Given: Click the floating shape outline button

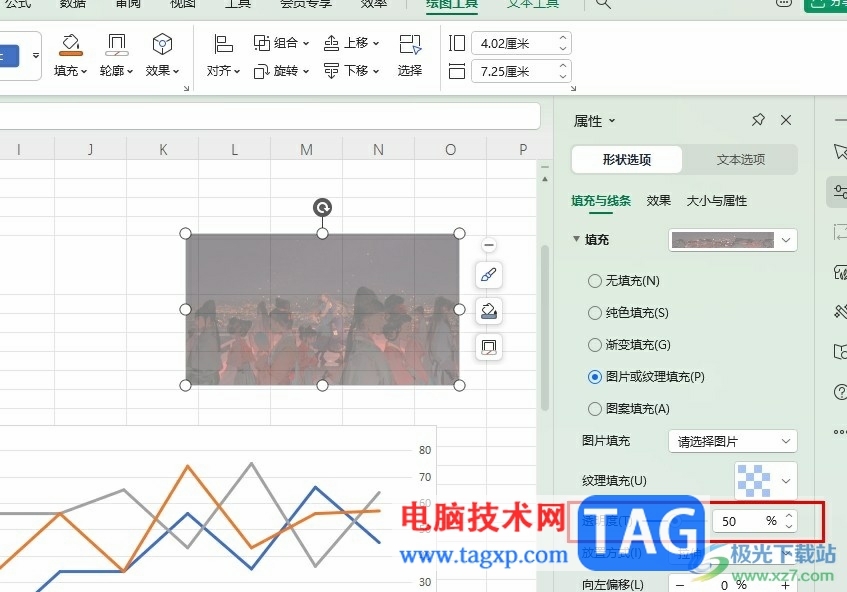Looking at the screenshot, I should coord(489,347).
